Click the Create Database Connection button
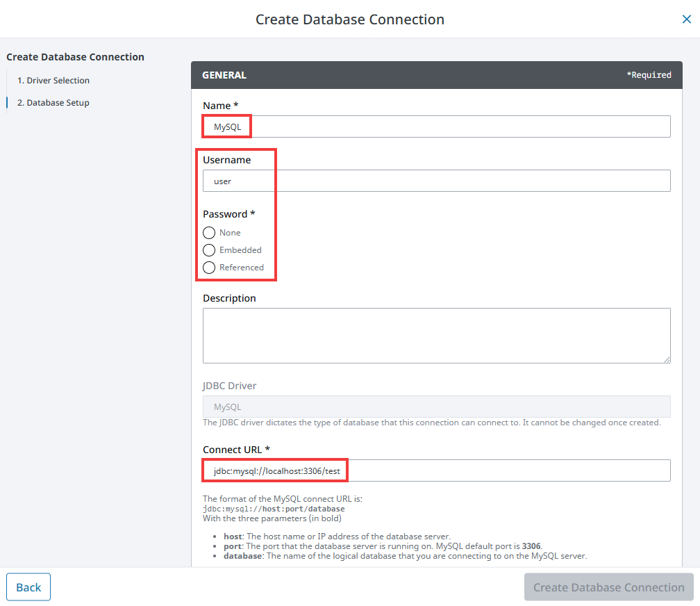Image resolution: width=700 pixels, height=606 pixels. coord(608,587)
